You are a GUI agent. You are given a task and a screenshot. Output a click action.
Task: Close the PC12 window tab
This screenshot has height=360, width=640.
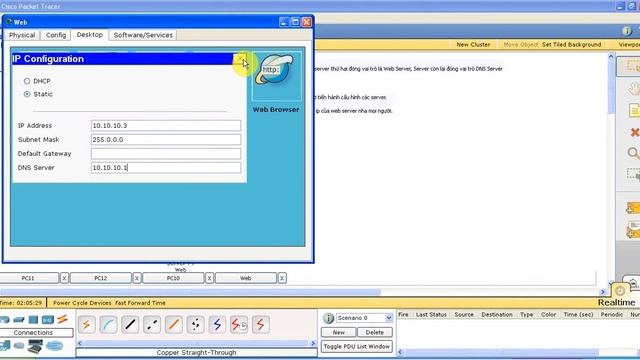click(137, 278)
